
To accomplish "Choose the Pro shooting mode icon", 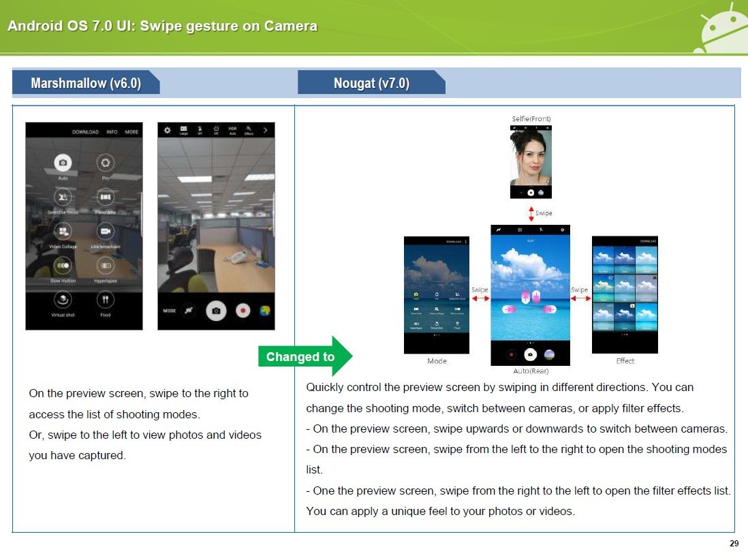I will (105, 163).
